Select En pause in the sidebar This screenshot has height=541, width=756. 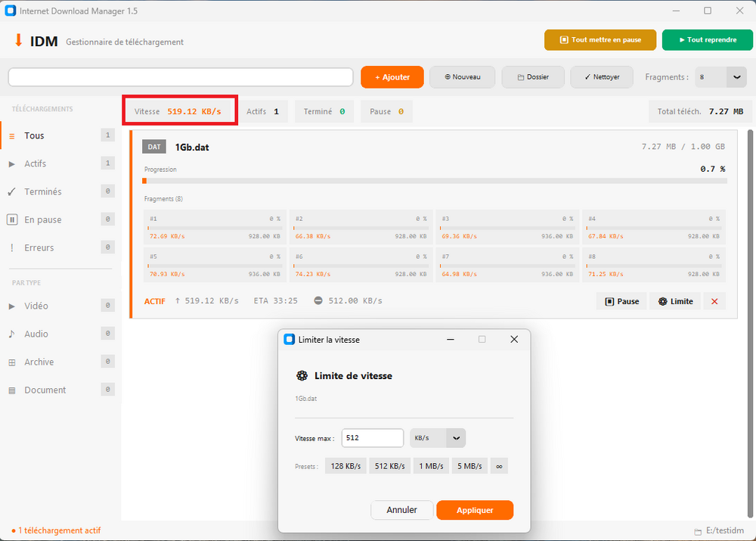(x=60, y=219)
